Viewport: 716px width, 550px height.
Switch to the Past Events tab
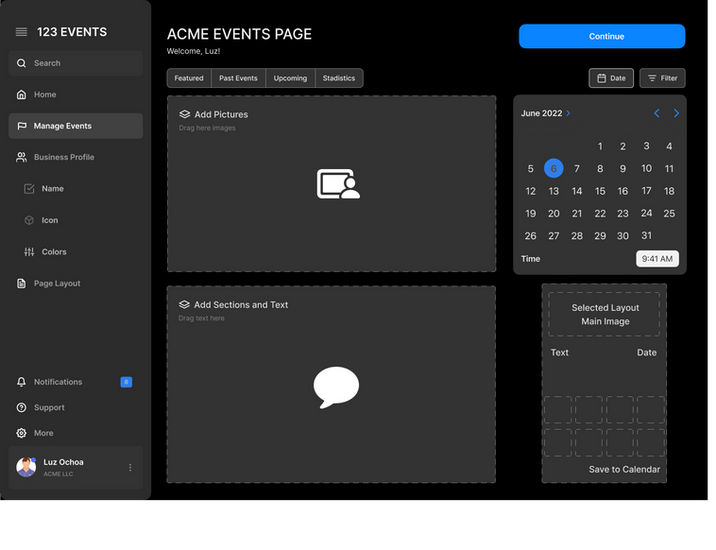238,78
